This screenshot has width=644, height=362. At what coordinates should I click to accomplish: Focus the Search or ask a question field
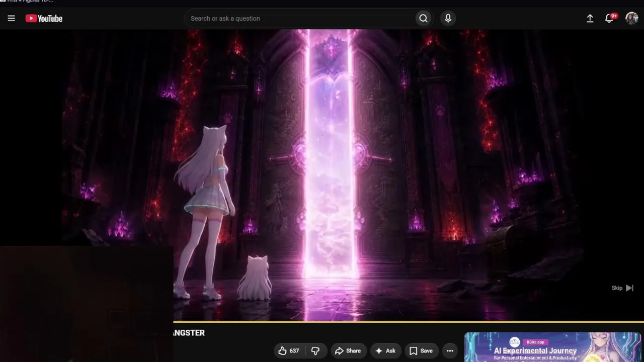pos(300,19)
